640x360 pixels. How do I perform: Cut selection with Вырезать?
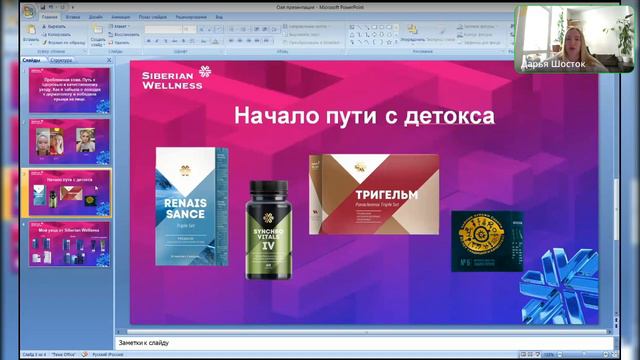[x=54, y=27]
